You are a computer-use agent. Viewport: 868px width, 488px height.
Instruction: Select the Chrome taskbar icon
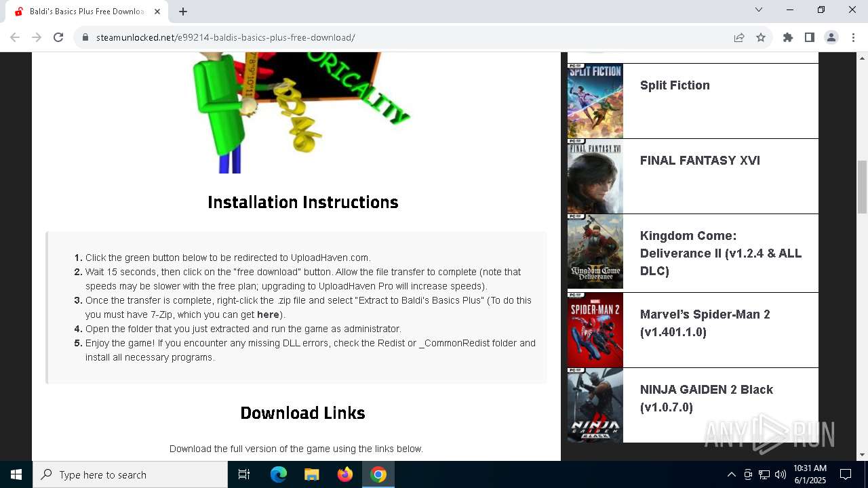pos(378,474)
